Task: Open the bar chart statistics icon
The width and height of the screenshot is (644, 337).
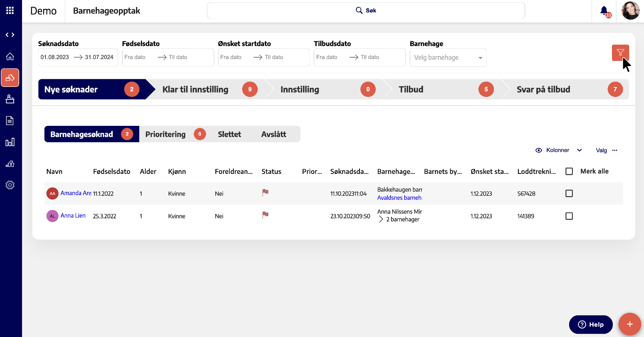Action: pyautogui.click(x=10, y=142)
